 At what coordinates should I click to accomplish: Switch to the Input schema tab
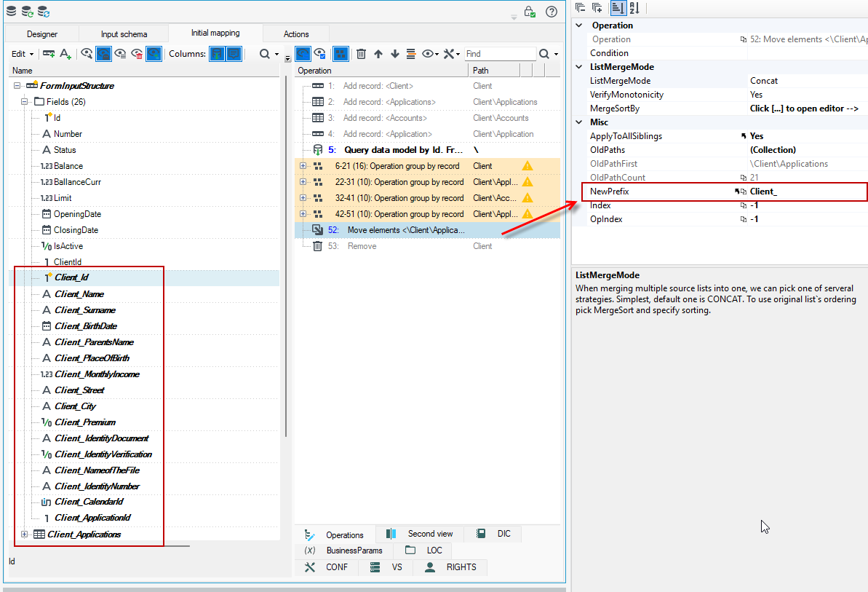(x=124, y=33)
